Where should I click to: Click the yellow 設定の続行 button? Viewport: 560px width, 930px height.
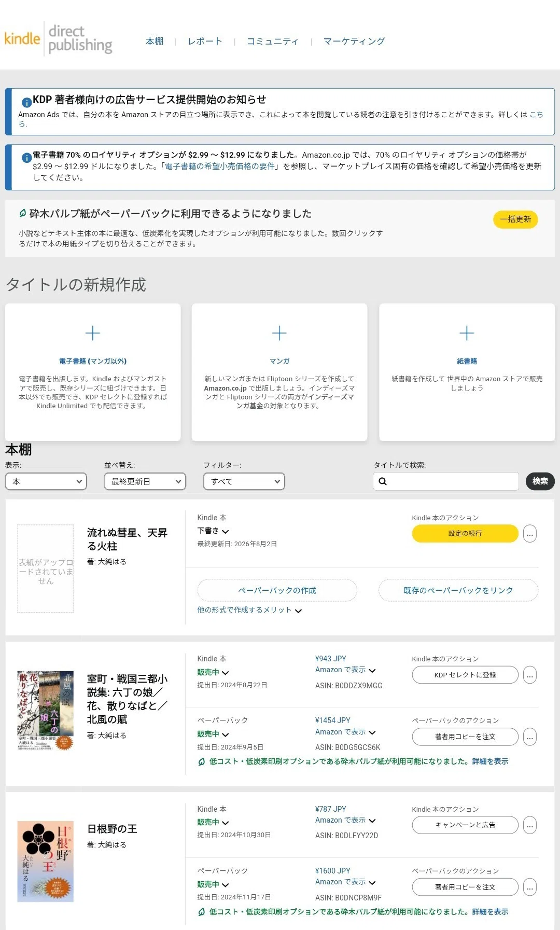(465, 534)
